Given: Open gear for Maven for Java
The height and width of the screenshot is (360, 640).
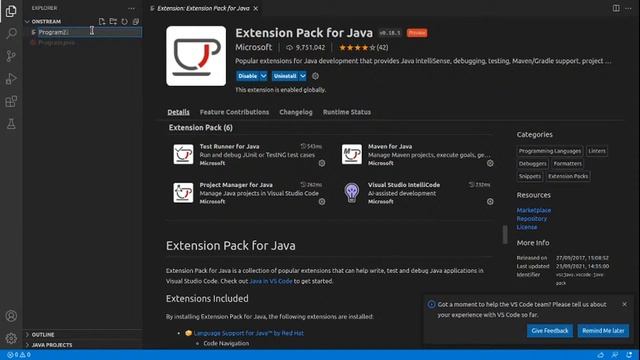Looking at the screenshot, I should 490,163.
